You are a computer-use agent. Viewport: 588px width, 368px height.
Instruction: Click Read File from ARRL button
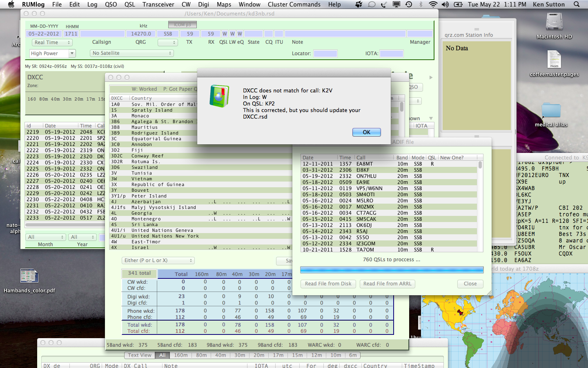coord(388,284)
